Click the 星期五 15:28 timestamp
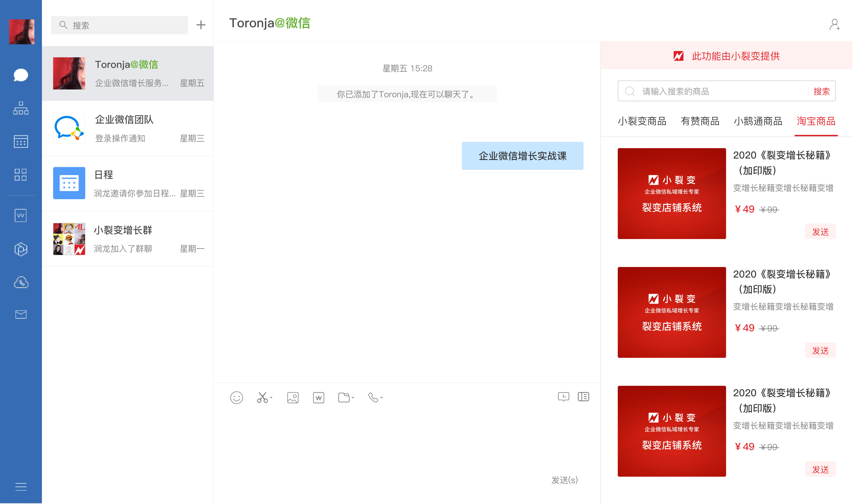This screenshot has height=504, width=853. 408,68
